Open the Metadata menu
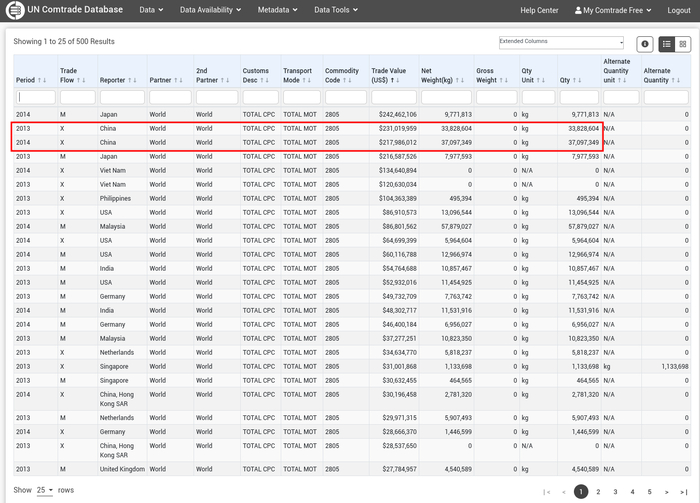 [x=277, y=10]
